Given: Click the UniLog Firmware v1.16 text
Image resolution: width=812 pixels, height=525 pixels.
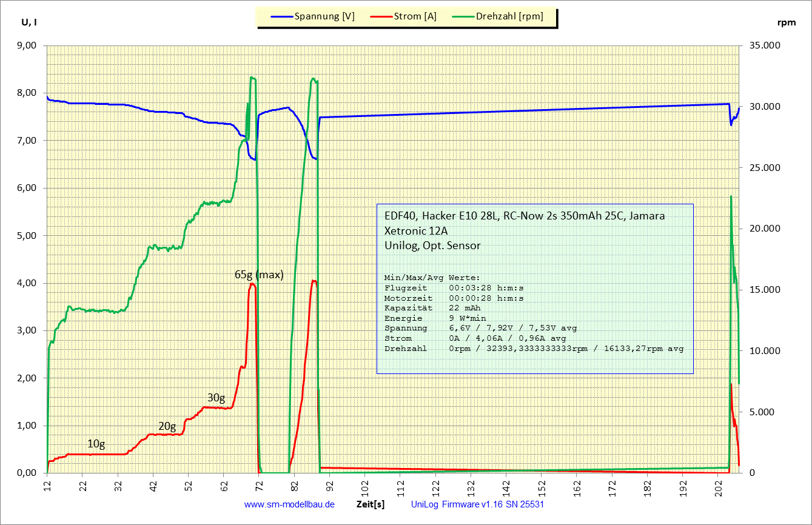Looking at the screenshot, I should (481, 504).
